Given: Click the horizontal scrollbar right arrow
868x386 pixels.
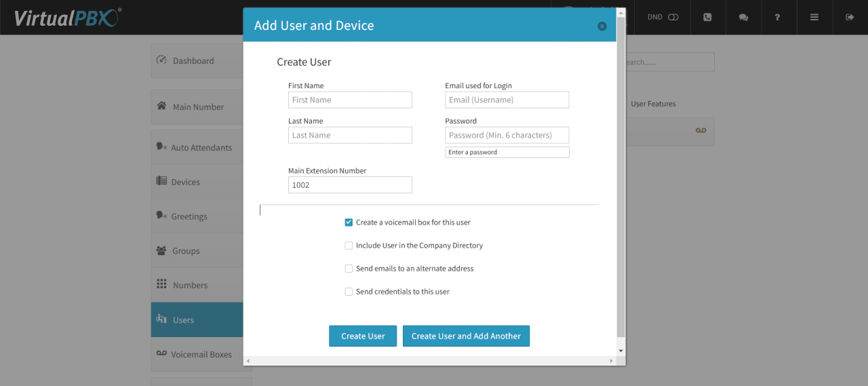Looking at the screenshot, I should pyautogui.click(x=612, y=361).
